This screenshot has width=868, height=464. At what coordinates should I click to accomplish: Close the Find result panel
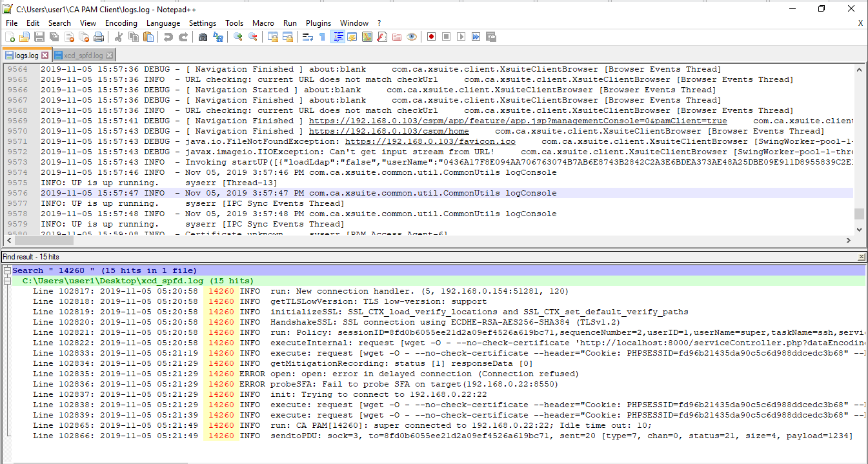coord(863,256)
